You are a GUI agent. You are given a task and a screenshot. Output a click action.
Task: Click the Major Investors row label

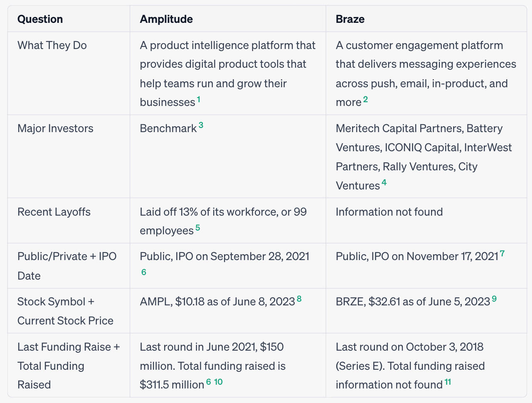coord(55,128)
